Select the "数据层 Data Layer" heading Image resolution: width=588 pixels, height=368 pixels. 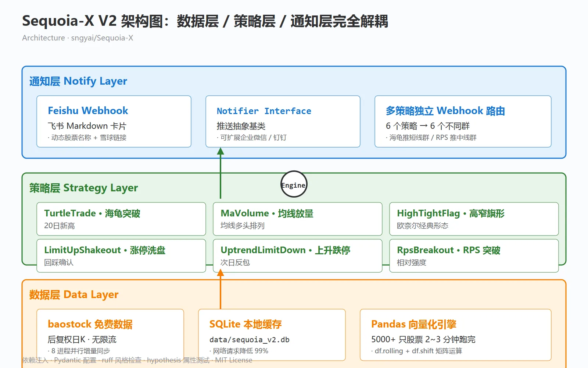(x=74, y=294)
